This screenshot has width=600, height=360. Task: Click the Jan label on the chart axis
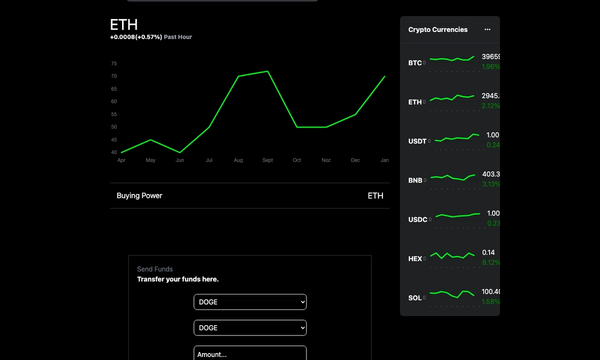pos(385,160)
